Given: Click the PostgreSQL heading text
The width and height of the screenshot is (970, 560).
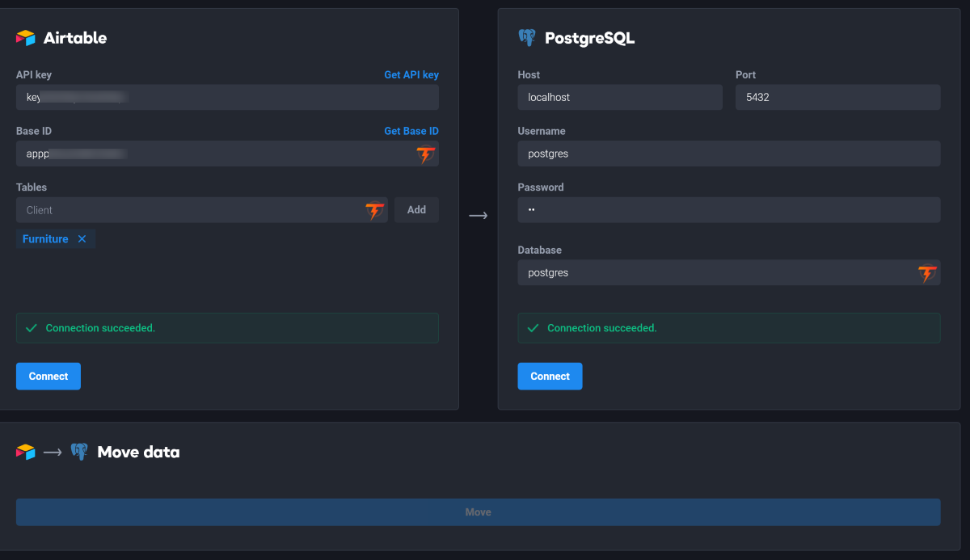Looking at the screenshot, I should pos(590,38).
